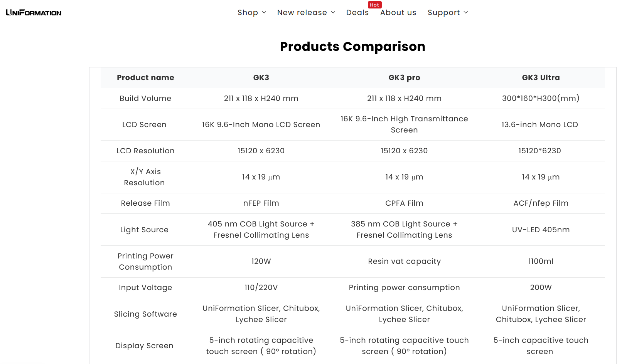Open the Shop menu label
Screen dimensions: 617x364
pyautogui.click(x=248, y=13)
